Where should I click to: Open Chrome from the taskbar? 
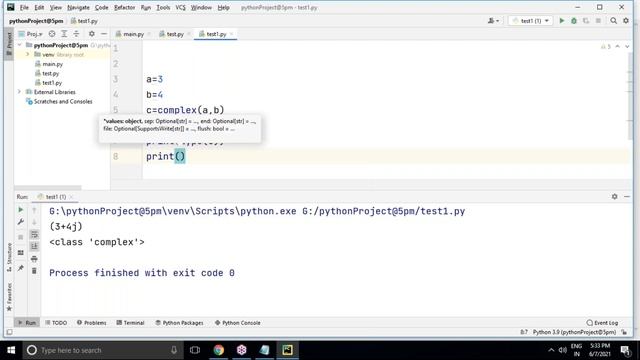pyautogui.click(x=219, y=350)
